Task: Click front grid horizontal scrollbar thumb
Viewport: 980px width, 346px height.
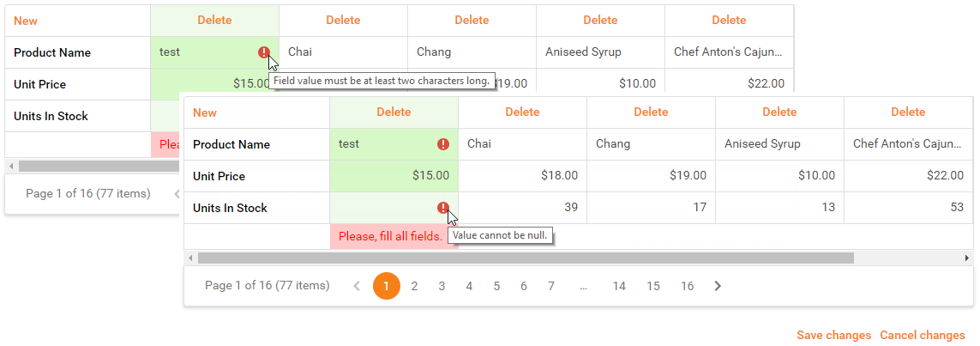Action: [526, 258]
